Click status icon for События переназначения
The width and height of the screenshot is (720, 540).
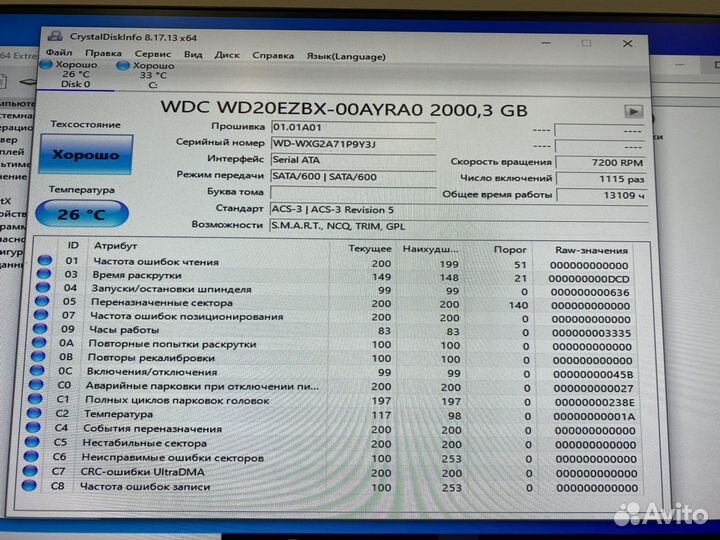[x=33, y=428]
